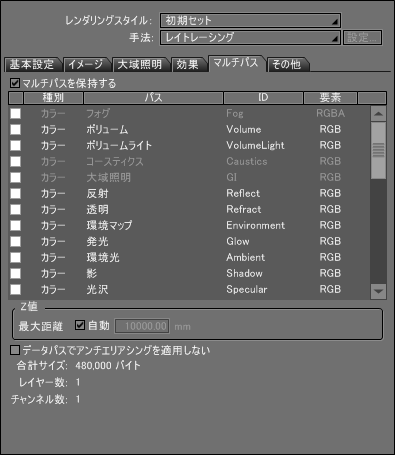Screen dimensions: 395x455
Task: Enable the Fog pass checkbox
Action: click(15, 113)
